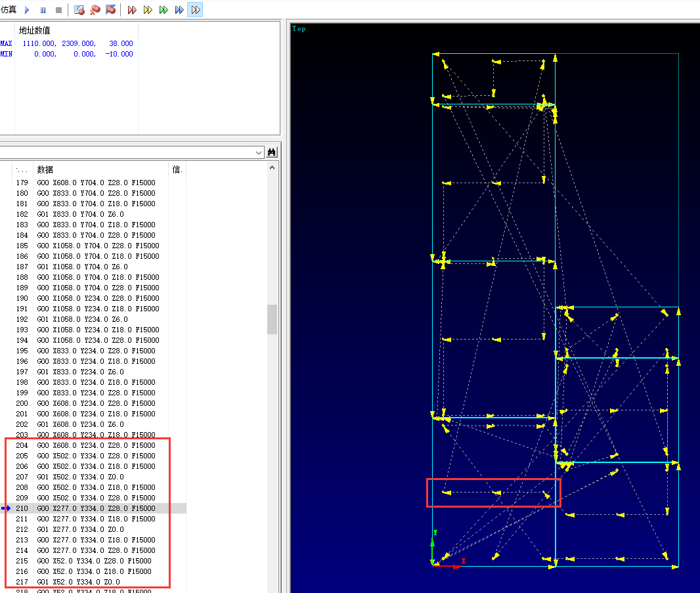Click line number 194 in the code list

click(22, 340)
